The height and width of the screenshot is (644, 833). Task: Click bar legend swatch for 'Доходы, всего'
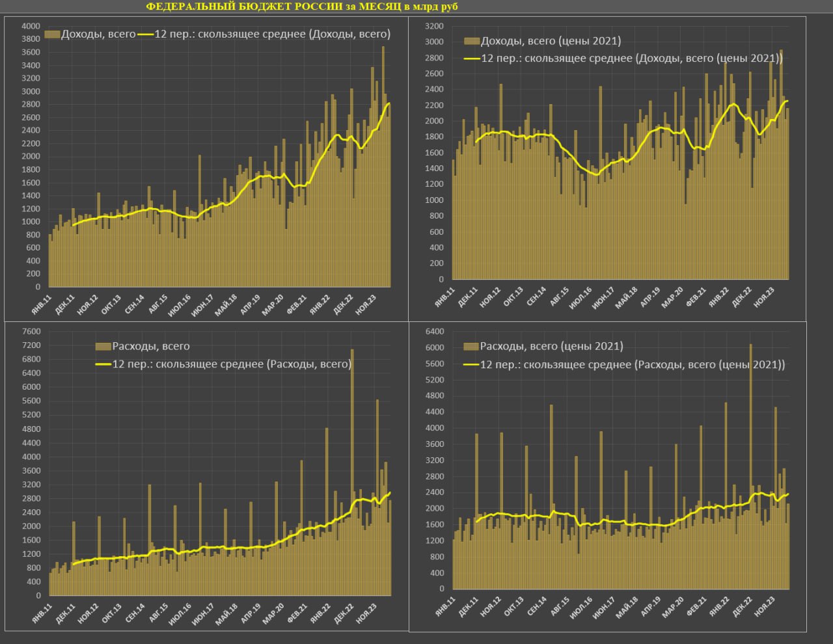click(x=52, y=34)
